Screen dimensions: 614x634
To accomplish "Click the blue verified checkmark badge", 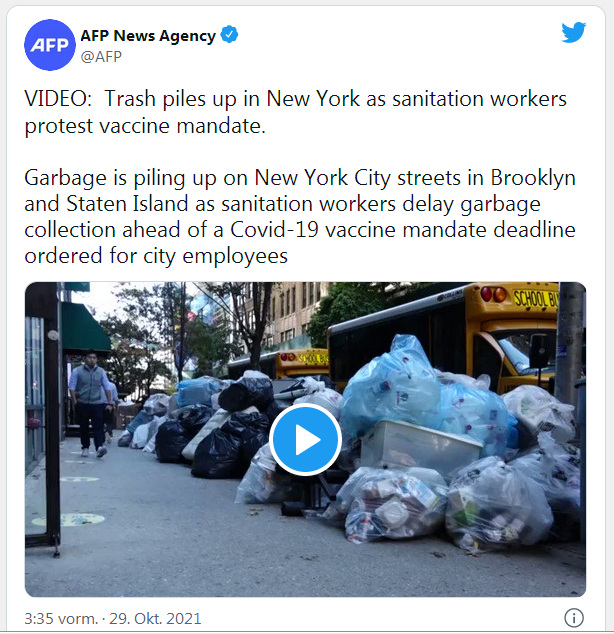I will [229, 35].
